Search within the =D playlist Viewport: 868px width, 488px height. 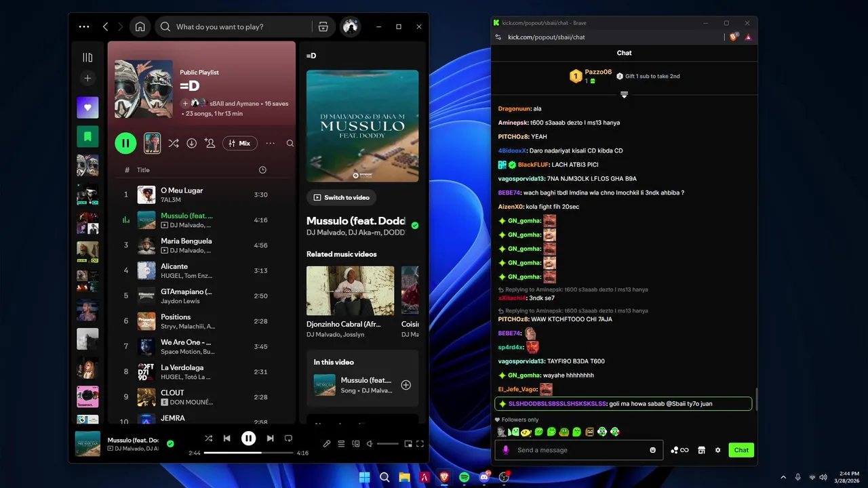[x=290, y=143]
